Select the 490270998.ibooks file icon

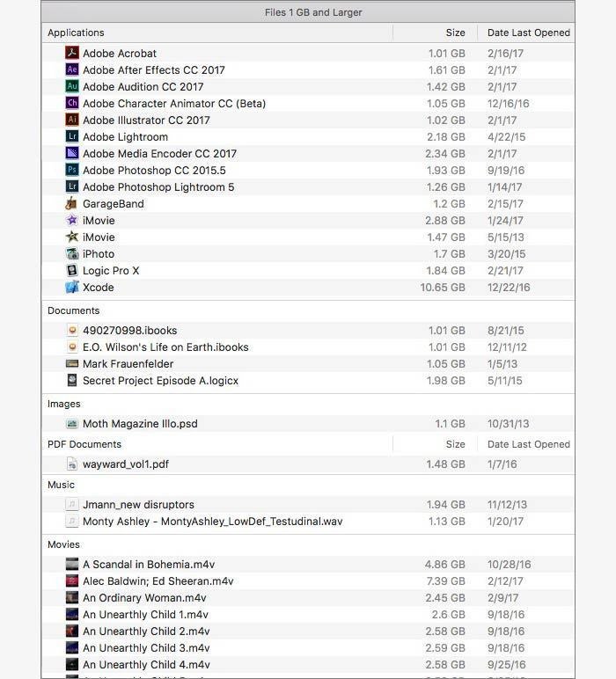[x=72, y=330]
